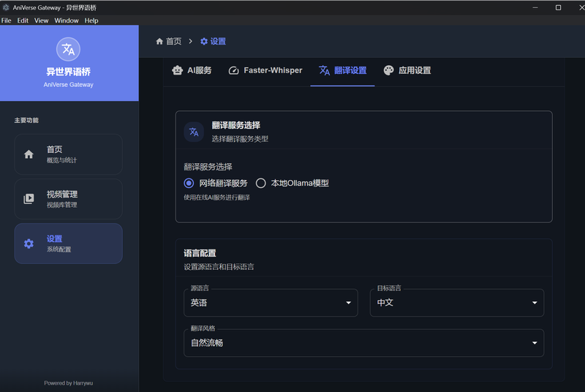
Task: Click the 异世界语桥 app title in sidebar
Action: pyautogui.click(x=68, y=72)
